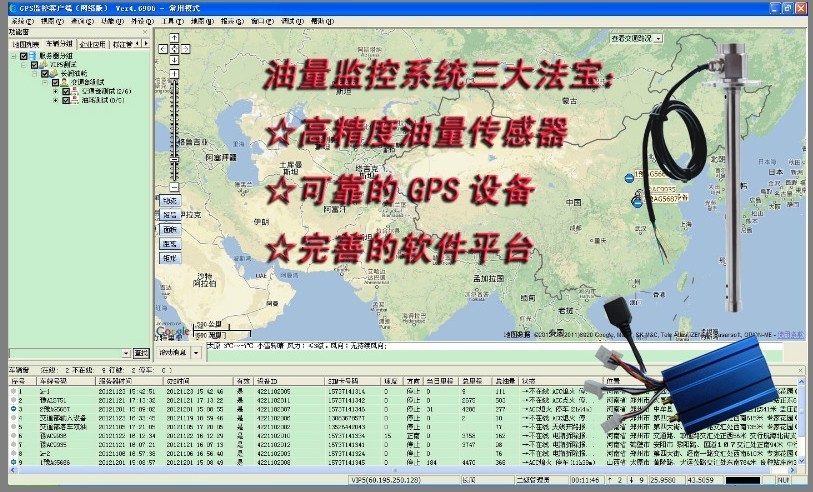
Task: Uncheck the 空调舍测试 (2/6) checkbox
Action: (66, 91)
